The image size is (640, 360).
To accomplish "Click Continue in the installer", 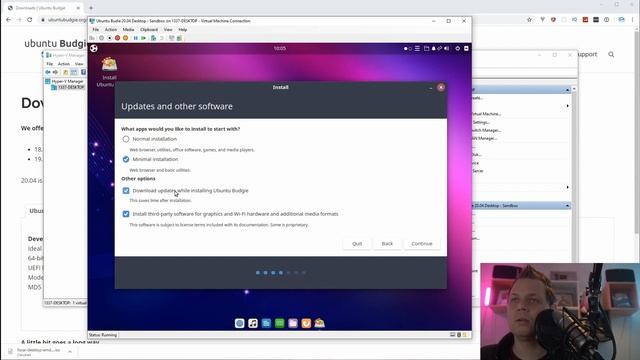I will pyautogui.click(x=422, y=244).
